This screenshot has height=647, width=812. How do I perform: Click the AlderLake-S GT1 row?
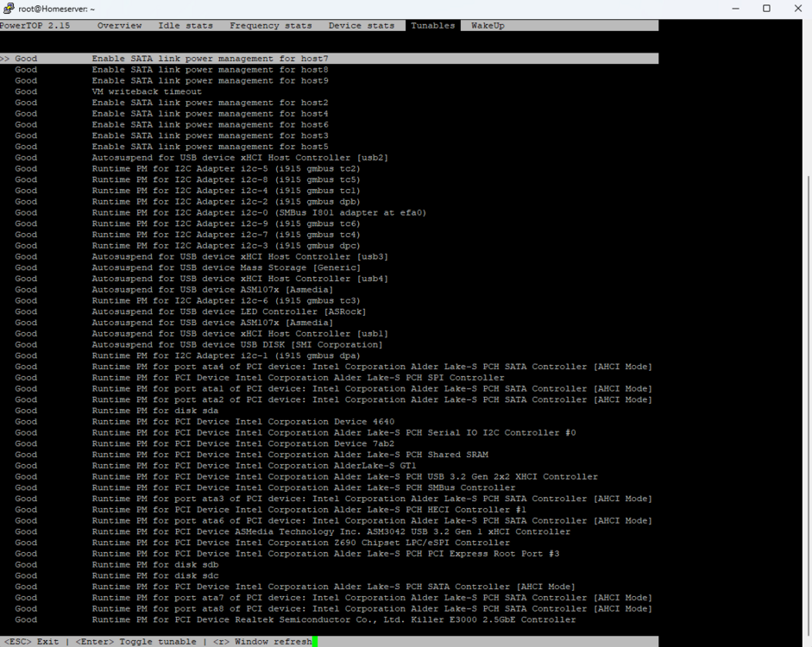point(216,466)
